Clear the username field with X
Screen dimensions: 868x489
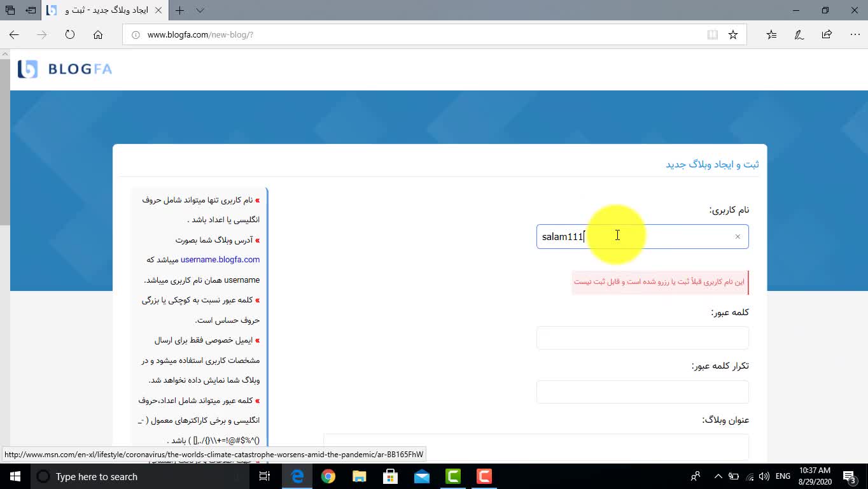[x=738, y=237]
